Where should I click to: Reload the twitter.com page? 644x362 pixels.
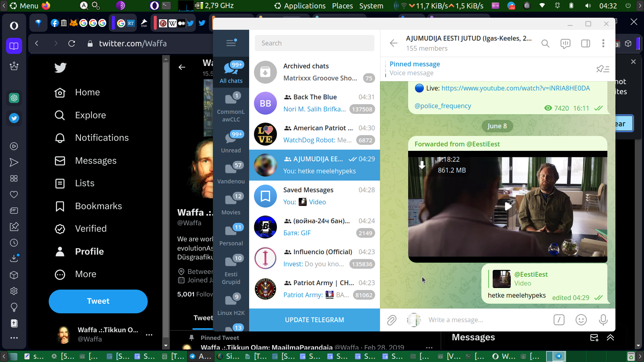(72, 43)
